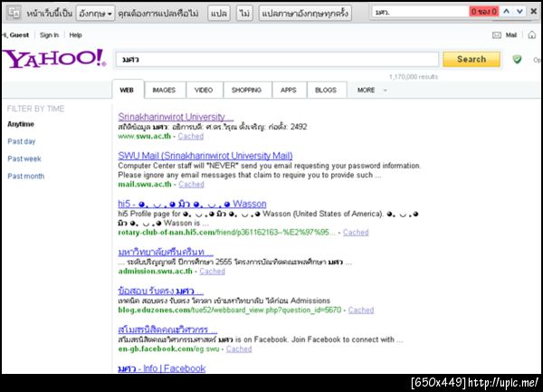Open the en-gb.facebook.com result title

[167, 330]
